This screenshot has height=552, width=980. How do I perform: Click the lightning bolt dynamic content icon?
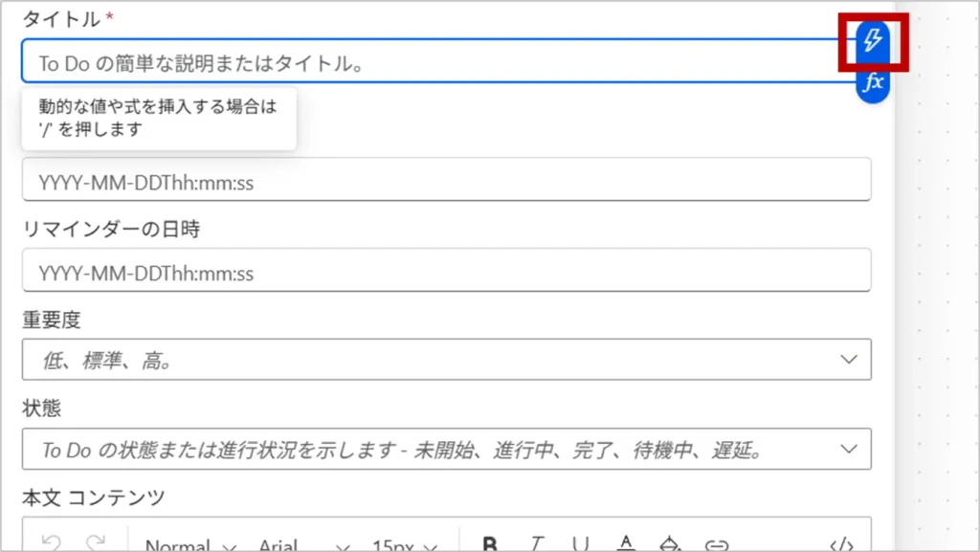[x=872, y=40]
